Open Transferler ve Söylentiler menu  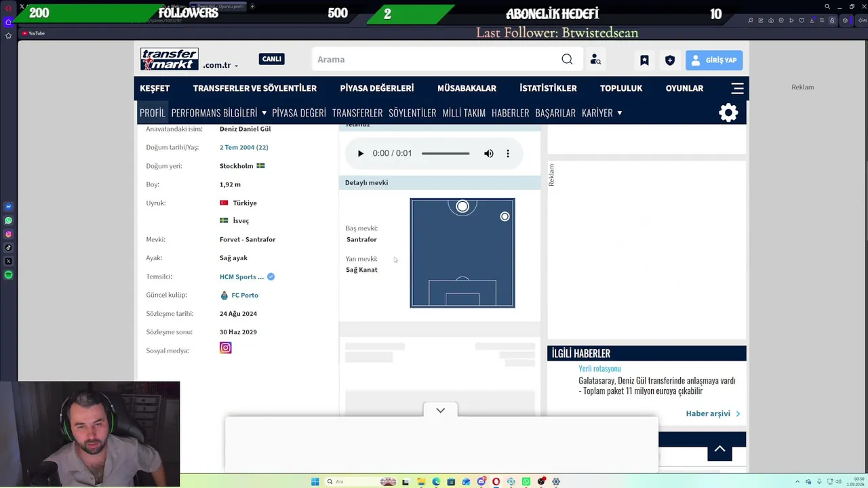255,88
